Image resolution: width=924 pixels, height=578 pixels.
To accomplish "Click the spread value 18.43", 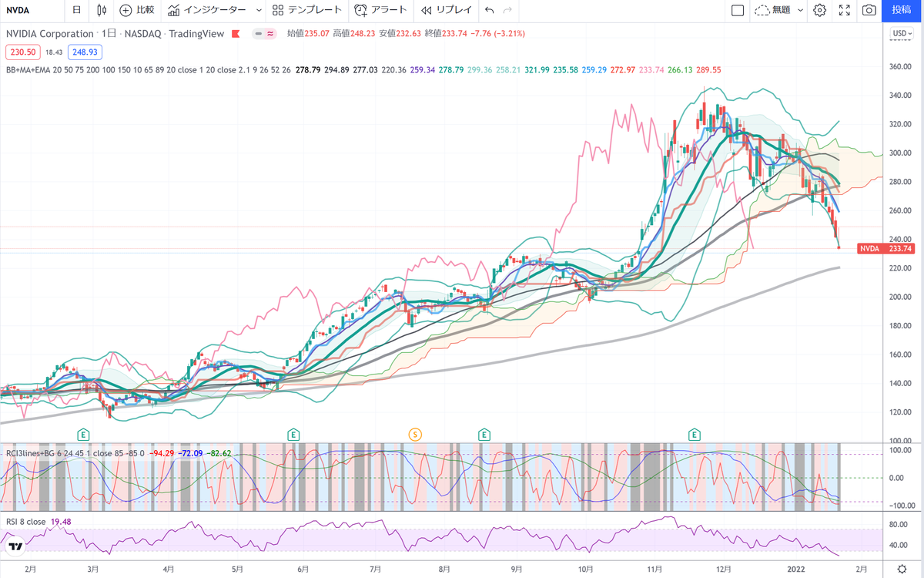I will pos(53,52).
